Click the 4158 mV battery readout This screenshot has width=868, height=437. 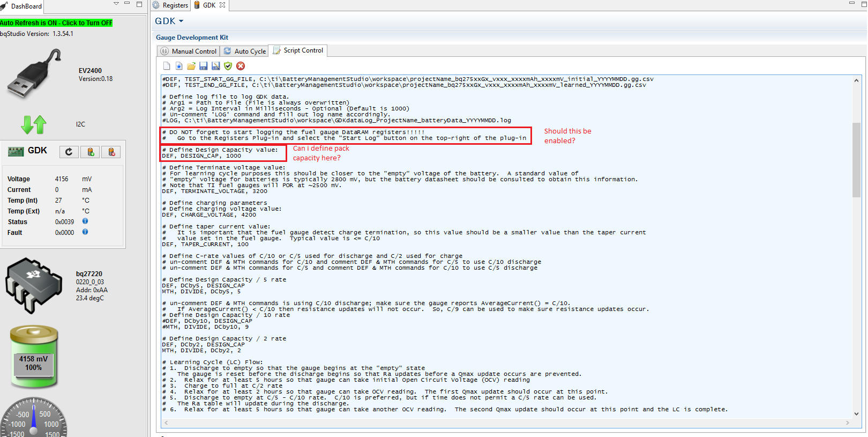click(x=34, y=359)
